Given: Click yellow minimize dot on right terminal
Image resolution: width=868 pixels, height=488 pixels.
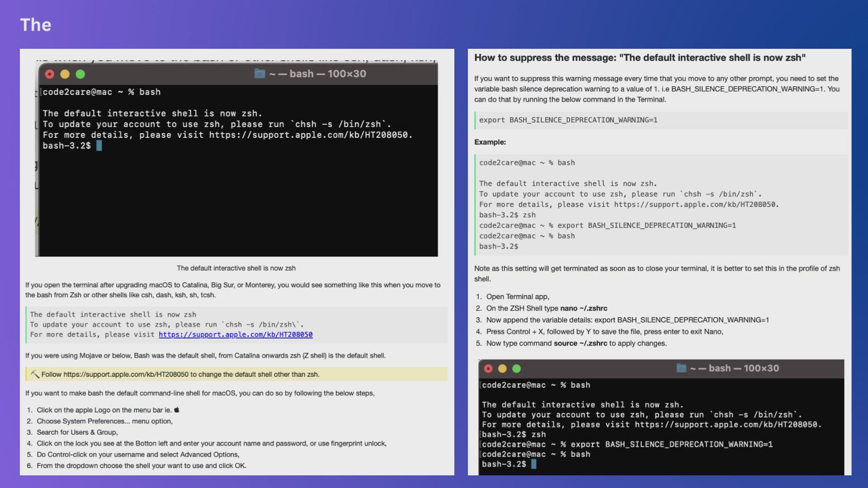Looking at the screenshot, I should (x=502, y=369).
